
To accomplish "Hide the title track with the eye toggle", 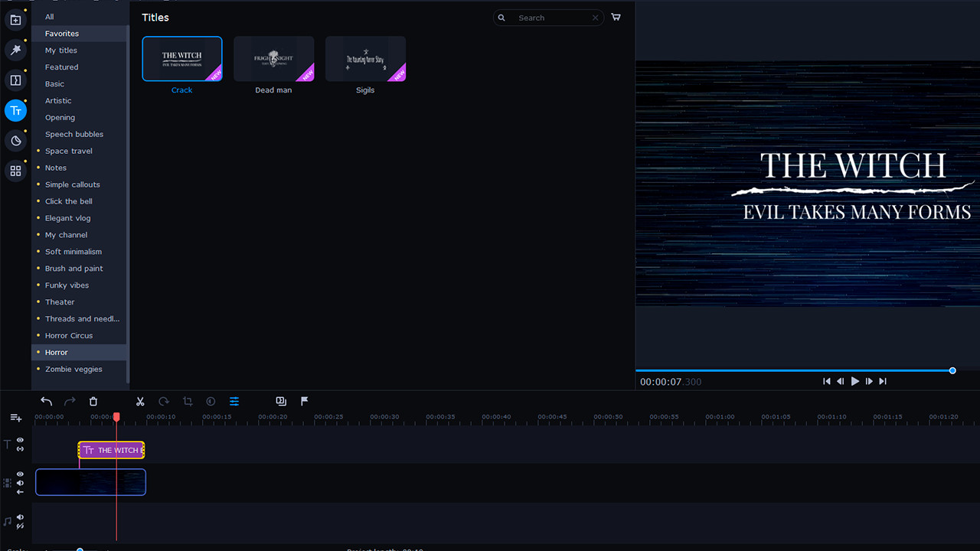I will click(x=20, y=439).
